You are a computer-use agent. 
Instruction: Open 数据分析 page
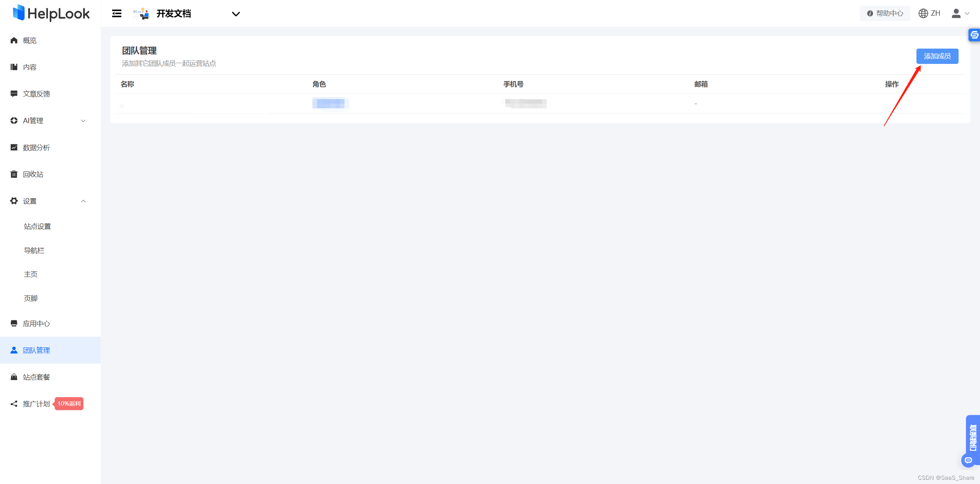point(36,148)
